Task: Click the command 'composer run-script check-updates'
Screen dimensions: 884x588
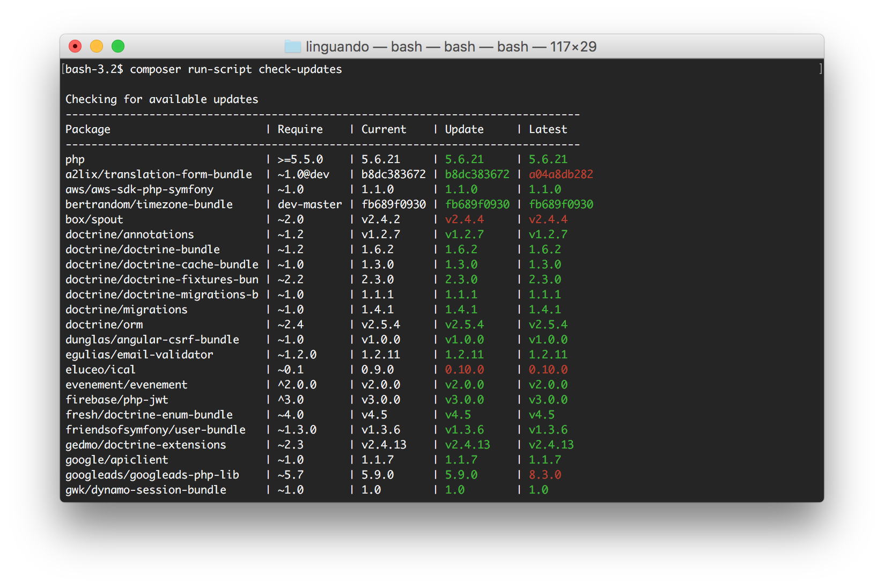Action: 236,69
